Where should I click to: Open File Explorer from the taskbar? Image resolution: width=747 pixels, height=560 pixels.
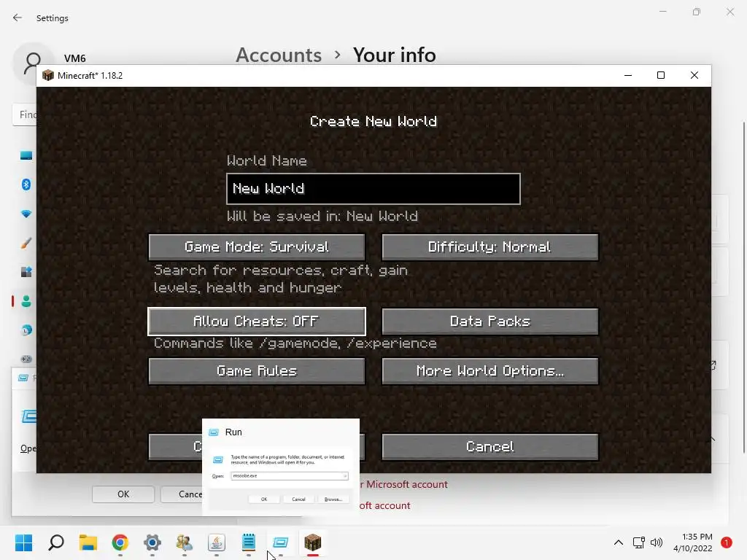pyautogui.click(x=88, y=542)
